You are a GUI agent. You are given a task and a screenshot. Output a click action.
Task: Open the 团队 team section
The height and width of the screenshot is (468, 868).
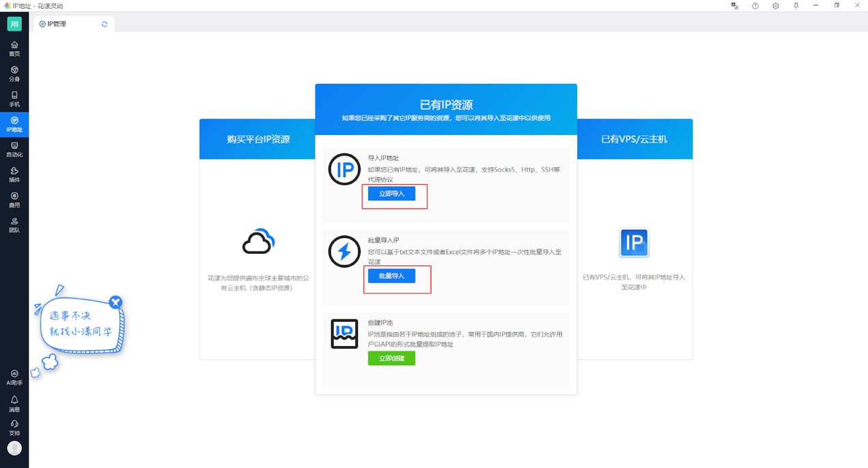14,225
